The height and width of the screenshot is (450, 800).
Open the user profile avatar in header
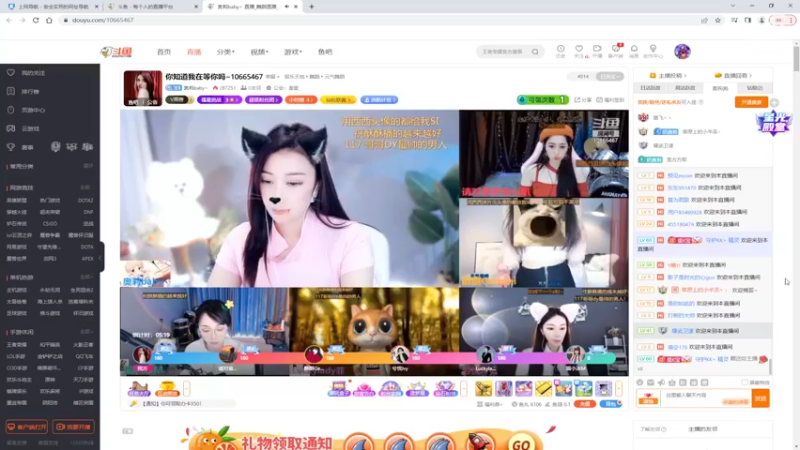coord(682,51)
